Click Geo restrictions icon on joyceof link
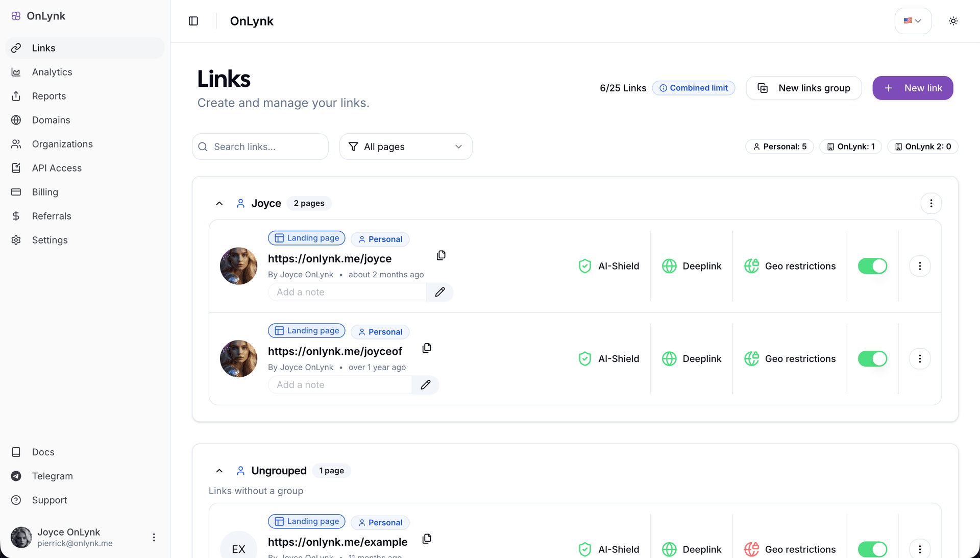 click(751, 359)
